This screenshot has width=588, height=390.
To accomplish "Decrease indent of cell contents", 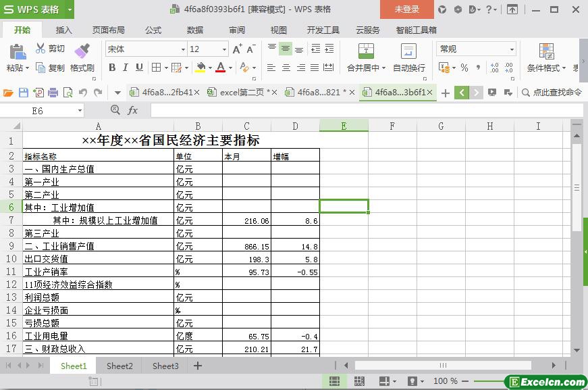I will coord(316,49).
